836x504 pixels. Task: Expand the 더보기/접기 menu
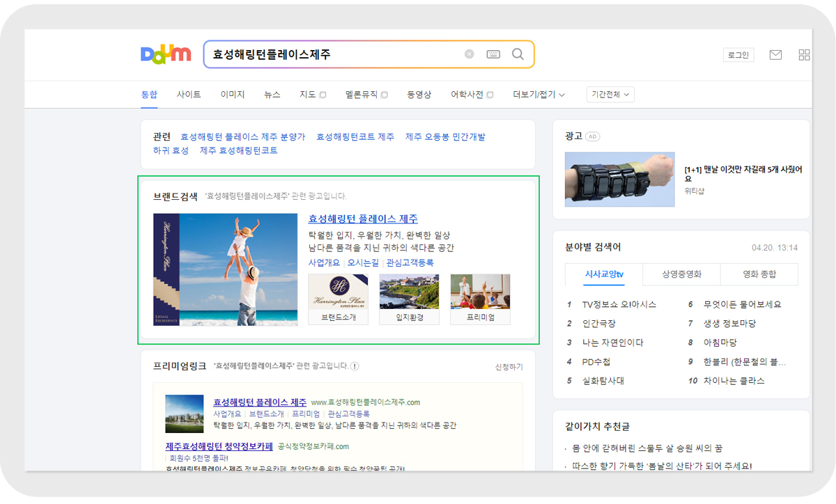pos(539,95)
